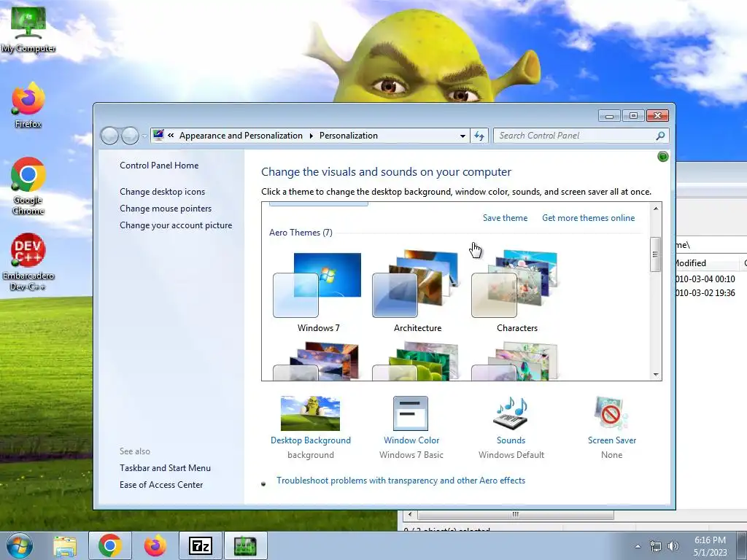Select the Appearance and Personalization breadcrumb

pyautogui.click(x=241, y=136)
